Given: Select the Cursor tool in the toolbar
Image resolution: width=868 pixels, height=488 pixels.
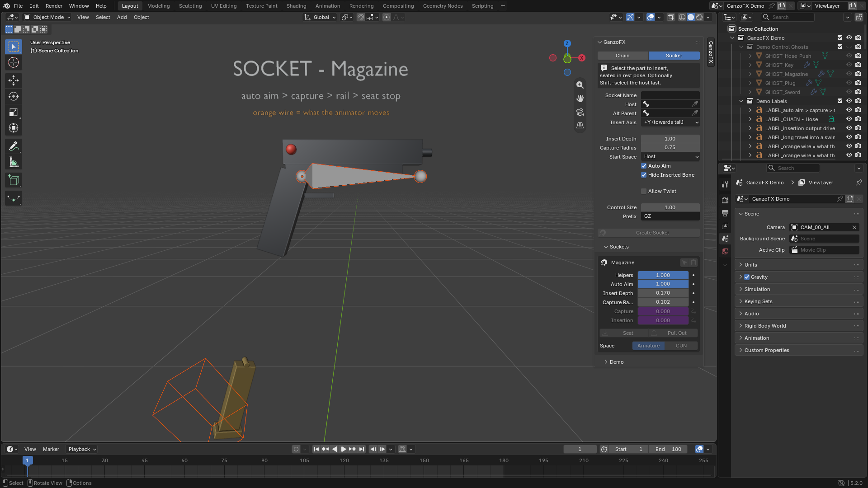Looking at the screenshot, I should [14, 62].
